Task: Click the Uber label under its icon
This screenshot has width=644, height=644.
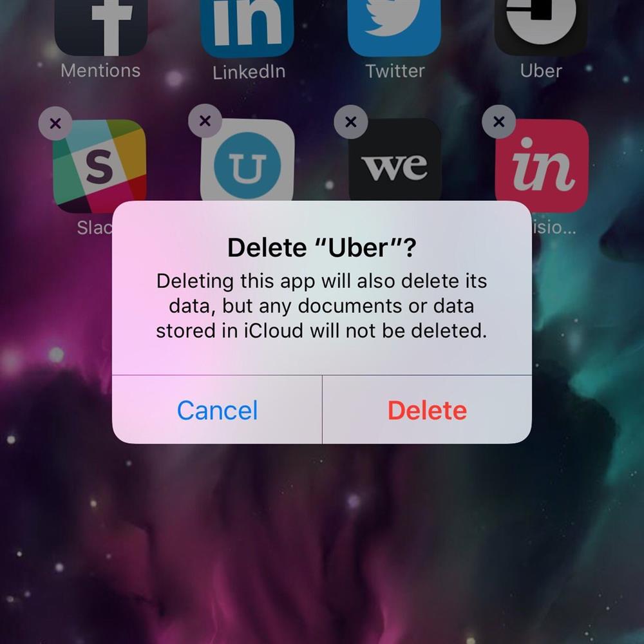Action: tap(541, 71)
